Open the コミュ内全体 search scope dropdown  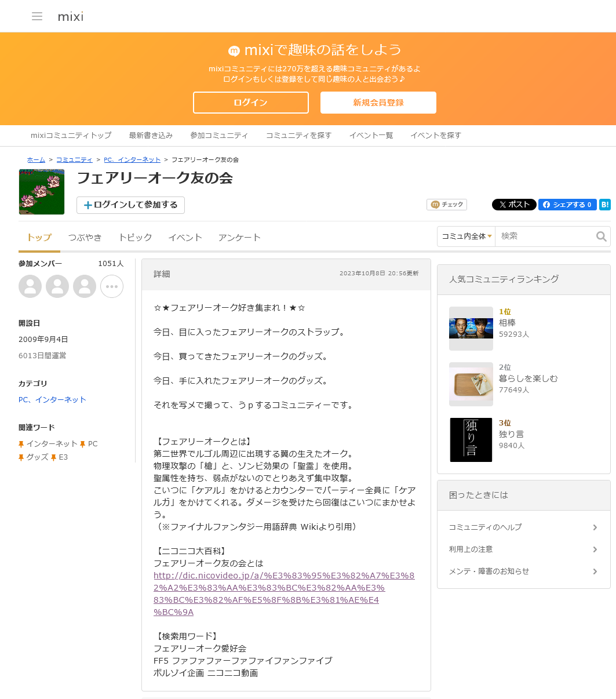(466, 236)
